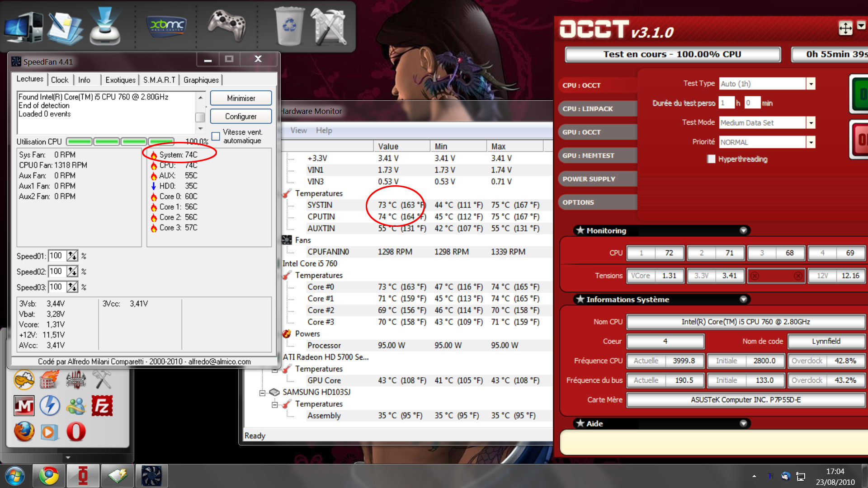Open the OPTIONS section in OCCT
868x488 pixels.
(597, 202)
